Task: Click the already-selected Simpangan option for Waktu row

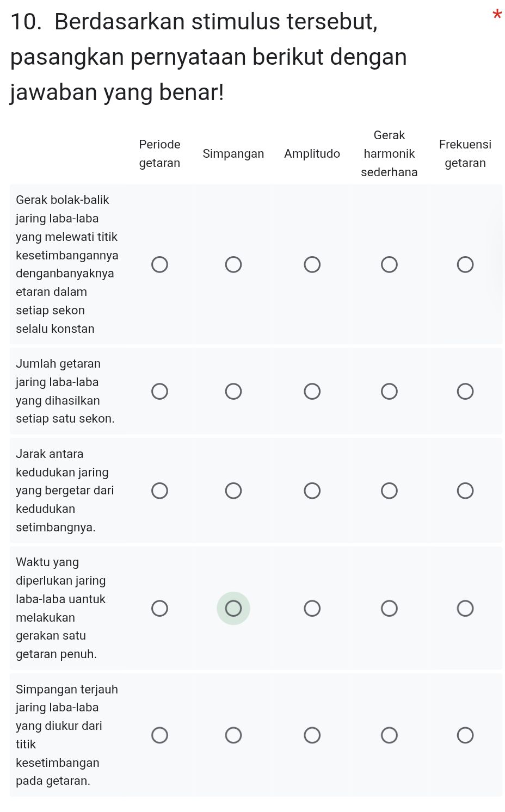Action: 233,608
